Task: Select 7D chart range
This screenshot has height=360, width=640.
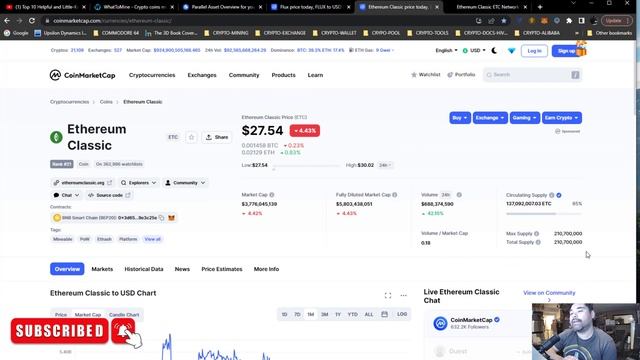Action: pos(297,314)
